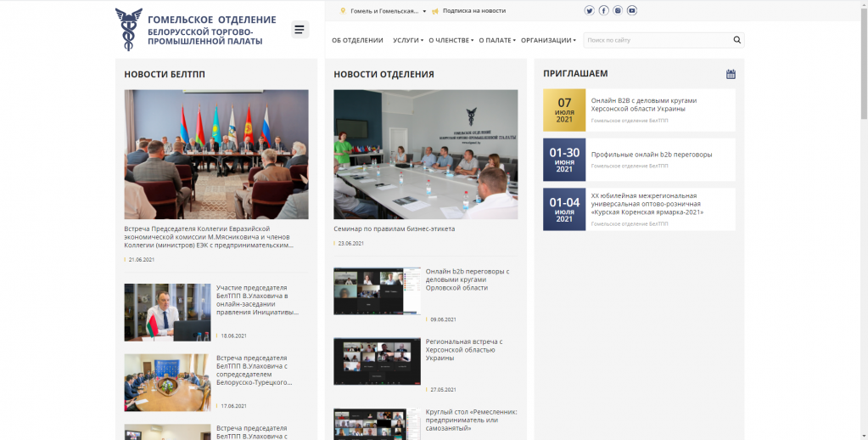Screen dimensions: 868x440
Task: Open the Новости БелТПП section heading
Action: (165, 74)
